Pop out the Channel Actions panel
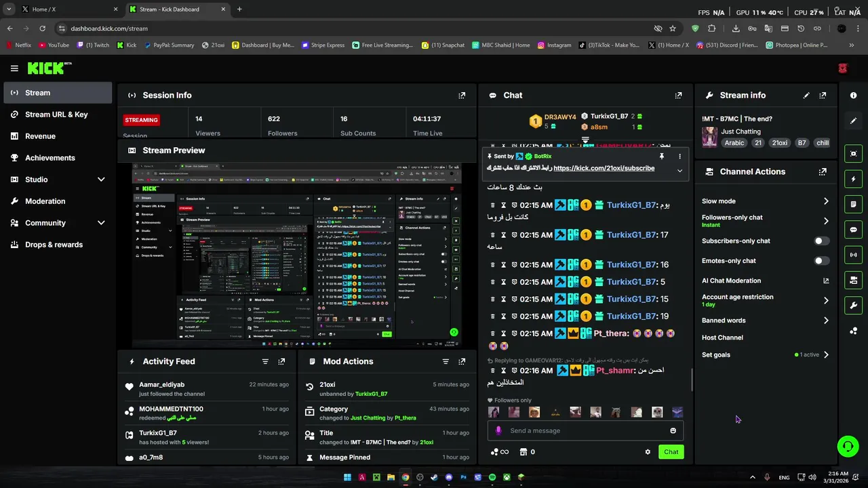Viewport: 868px width, 488px height. pos(823,171)
